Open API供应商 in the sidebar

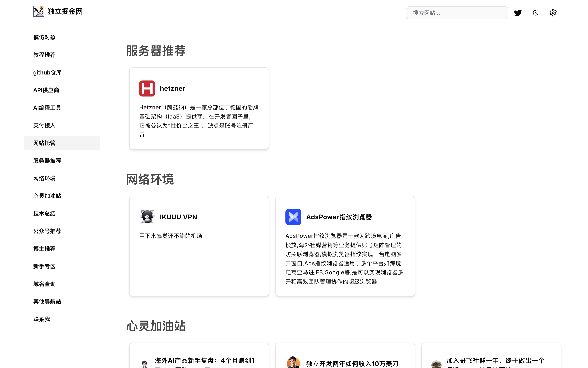(46, 90)
